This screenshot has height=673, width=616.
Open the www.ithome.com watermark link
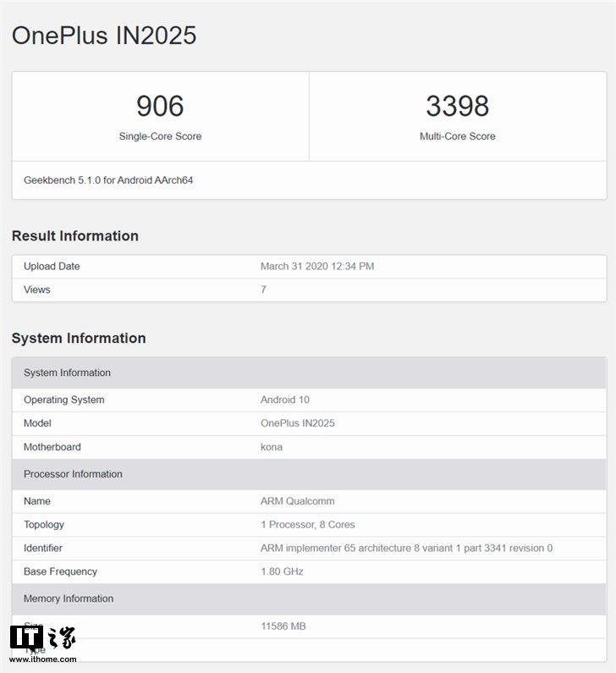point(43,659)
